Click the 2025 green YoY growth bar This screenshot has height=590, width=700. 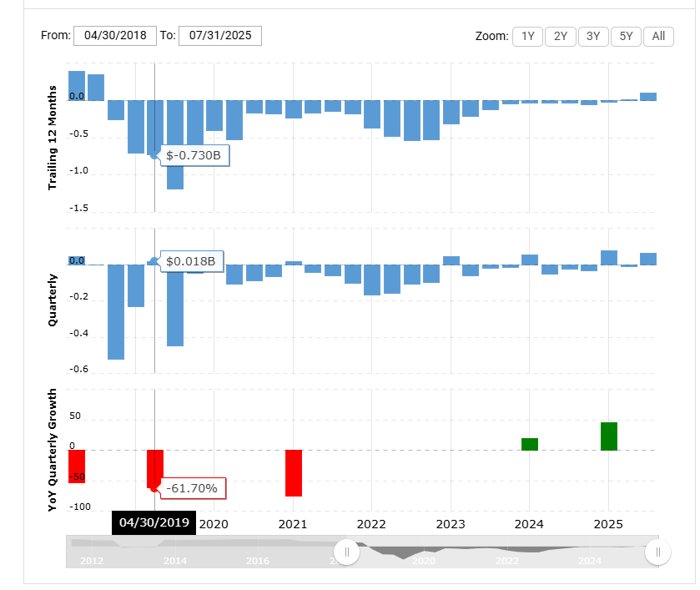point(609,436)
